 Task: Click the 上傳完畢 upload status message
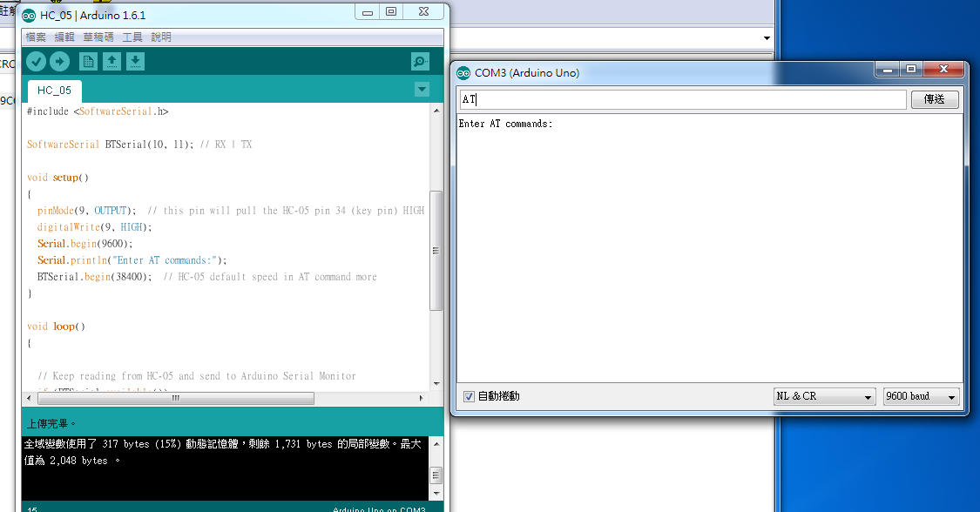pyautogui.click(x=51, y=424)
